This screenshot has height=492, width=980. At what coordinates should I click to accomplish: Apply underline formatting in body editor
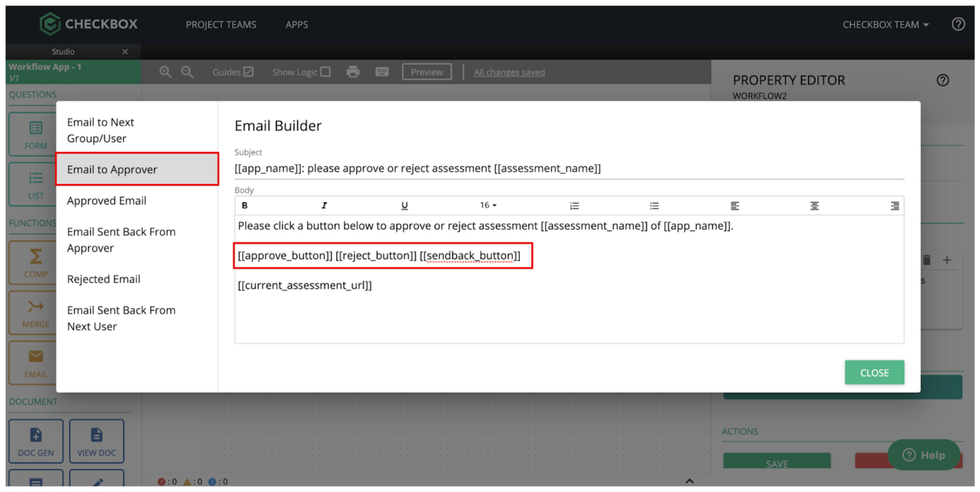(404, 205)
